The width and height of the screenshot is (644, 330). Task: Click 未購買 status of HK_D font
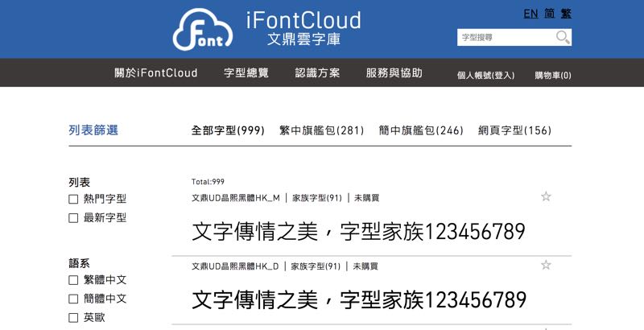365,266
